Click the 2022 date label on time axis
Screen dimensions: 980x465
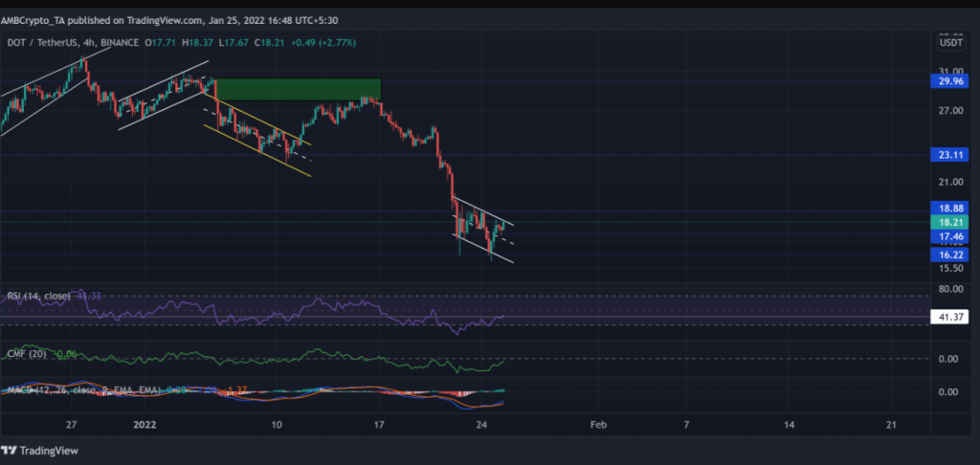tap(145, 425)
